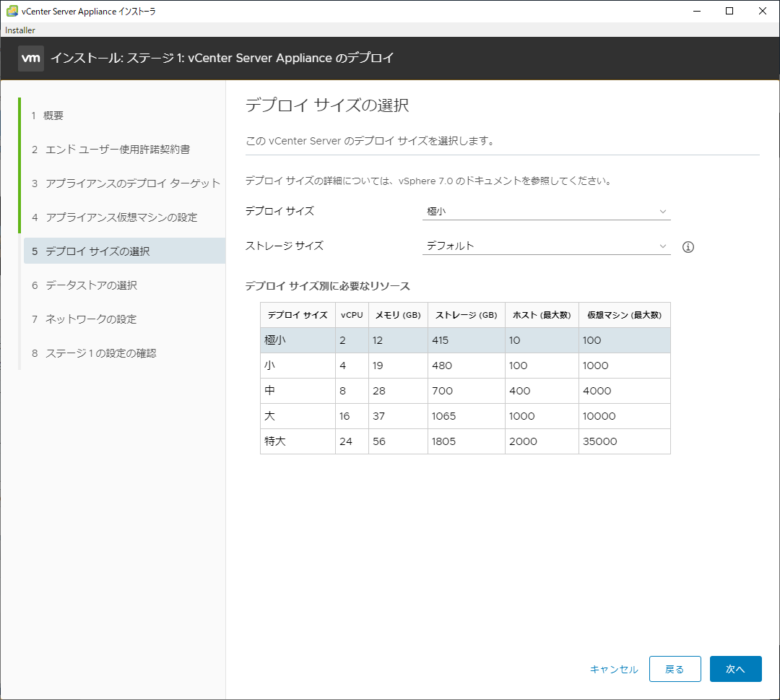Minimize the installer window
Image resolution: width=780 pixels, height=700 pixels.
pyautogui.click(x=697, y=11)
